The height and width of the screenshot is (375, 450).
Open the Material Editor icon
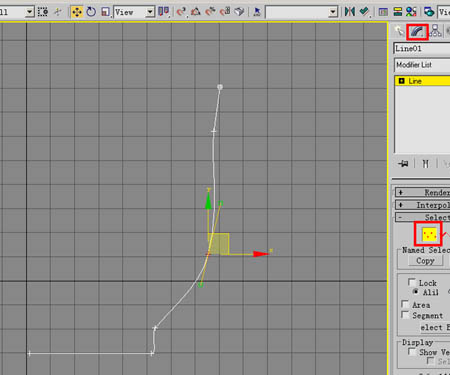(411, 12)
